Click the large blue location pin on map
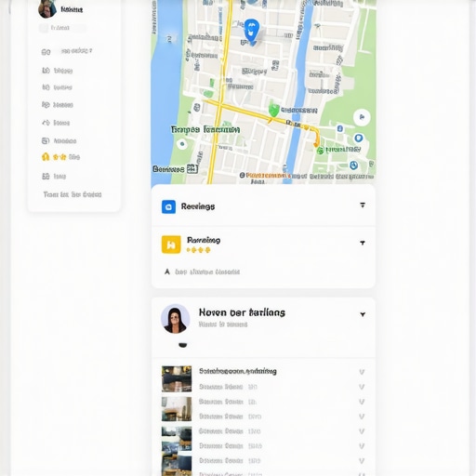The width and height of the screenshot is (476, 476). (x=251, y=32)
